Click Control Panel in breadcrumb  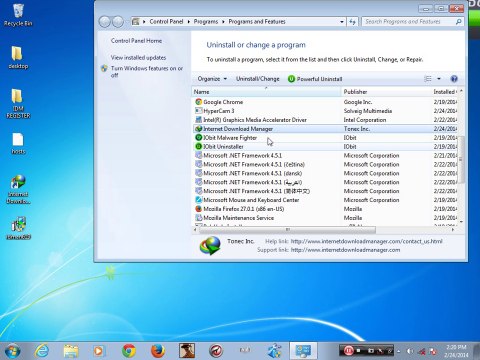(166, 22)
